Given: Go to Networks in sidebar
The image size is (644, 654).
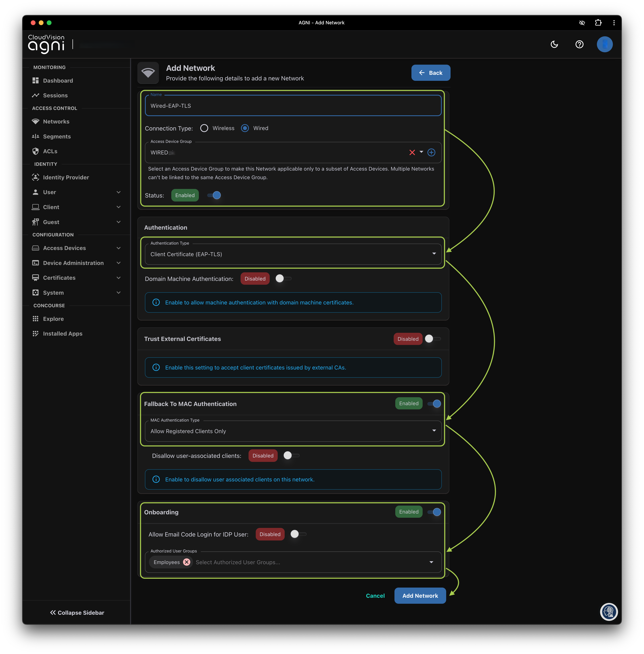Looking at the screenshot, I should pyautogui.click(x=56, y=121).
